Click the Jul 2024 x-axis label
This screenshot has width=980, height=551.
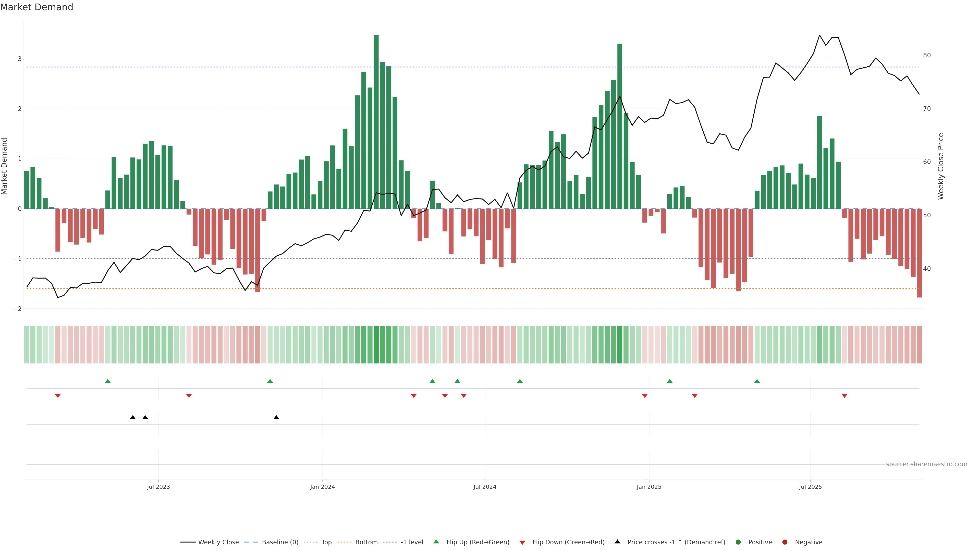[485, 487]
